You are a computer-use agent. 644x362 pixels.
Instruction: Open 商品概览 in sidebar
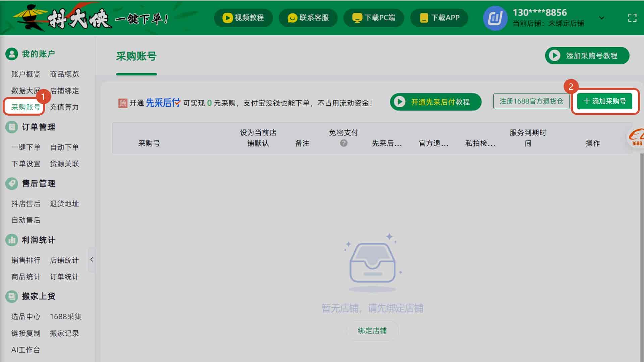click(x=64, y=74)
